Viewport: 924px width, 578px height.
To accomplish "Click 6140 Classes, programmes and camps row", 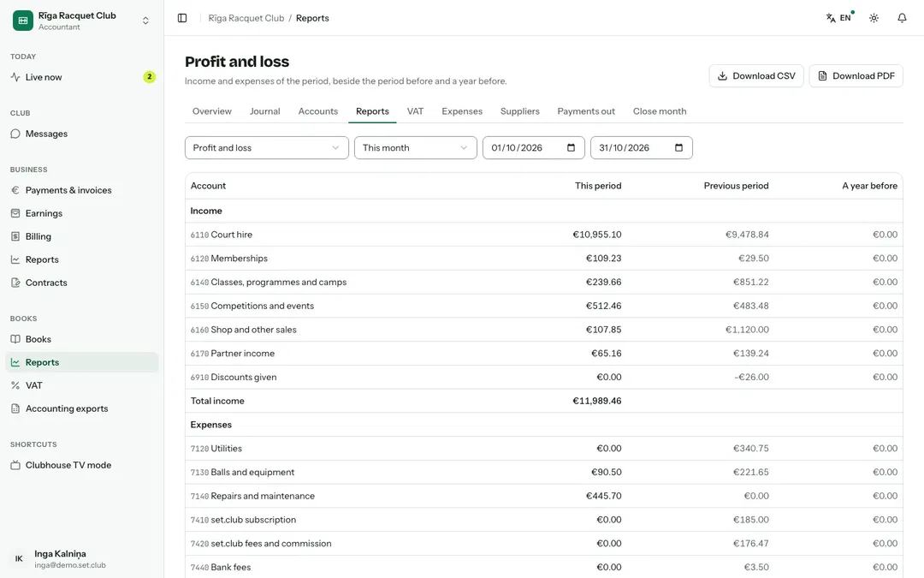I will tap(544, 282).
